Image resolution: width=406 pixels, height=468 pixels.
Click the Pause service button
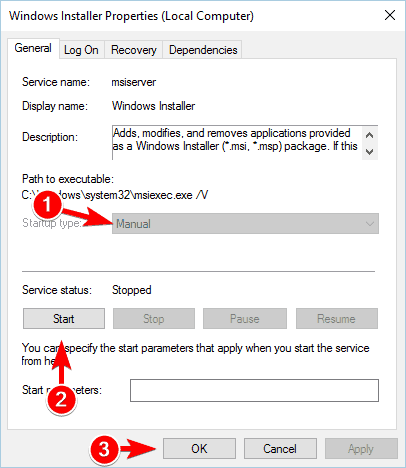click(x=245, y=319)
